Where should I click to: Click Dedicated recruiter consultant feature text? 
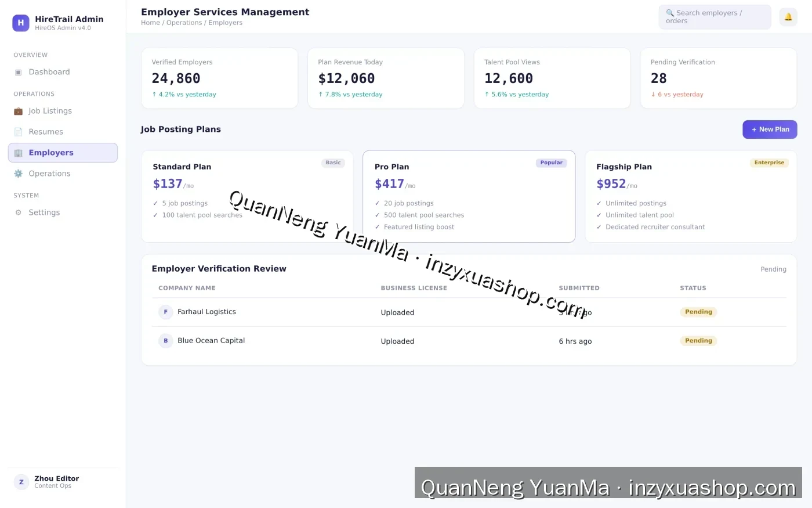[x=655, y=227]
